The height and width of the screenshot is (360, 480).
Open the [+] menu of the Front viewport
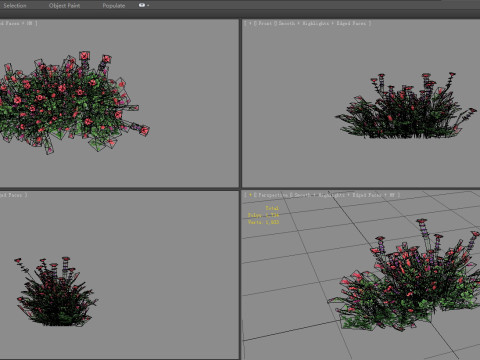(250, 23)
